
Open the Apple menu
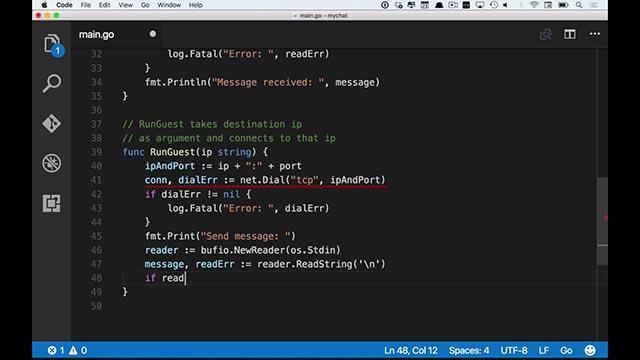tap(44, 5)
